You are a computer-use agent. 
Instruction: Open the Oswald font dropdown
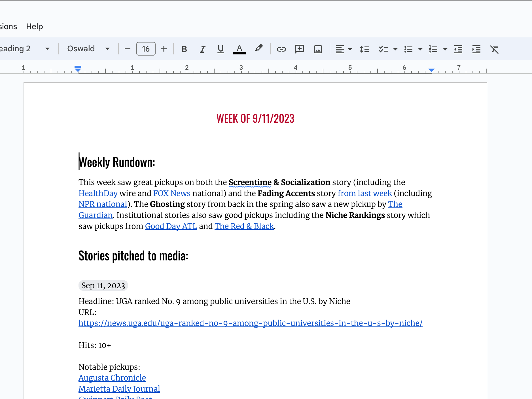coord(88,49)
